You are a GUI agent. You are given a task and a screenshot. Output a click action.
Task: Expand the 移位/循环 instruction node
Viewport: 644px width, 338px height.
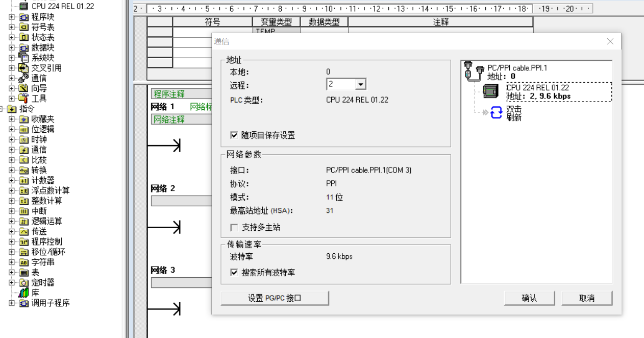[x=12, y=252]
